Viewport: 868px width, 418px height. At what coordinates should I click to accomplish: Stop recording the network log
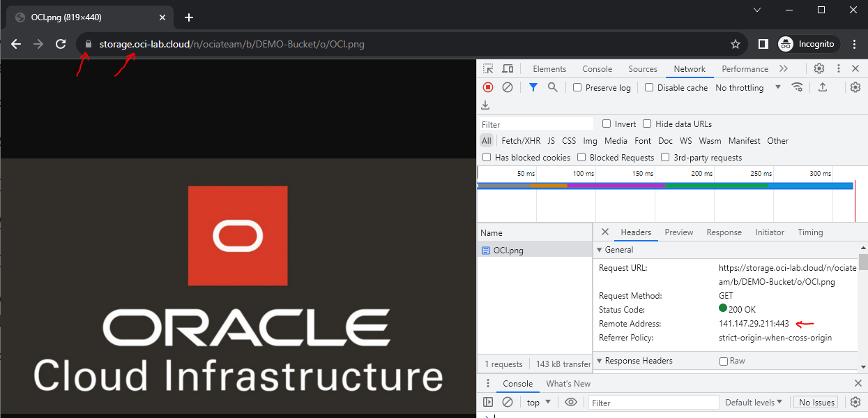(488, 87)
